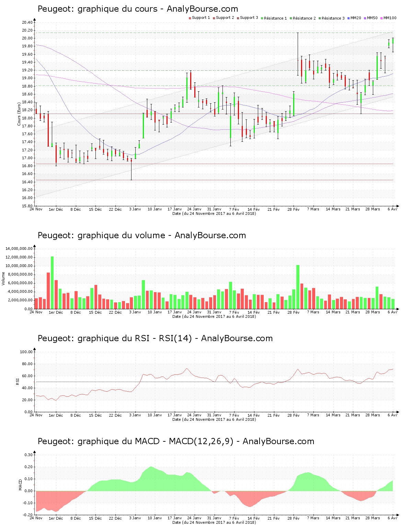This screenshot has height=532, width=412.
Task: Click the 100.00 tick on RSI axis
Action: (26, 352)
